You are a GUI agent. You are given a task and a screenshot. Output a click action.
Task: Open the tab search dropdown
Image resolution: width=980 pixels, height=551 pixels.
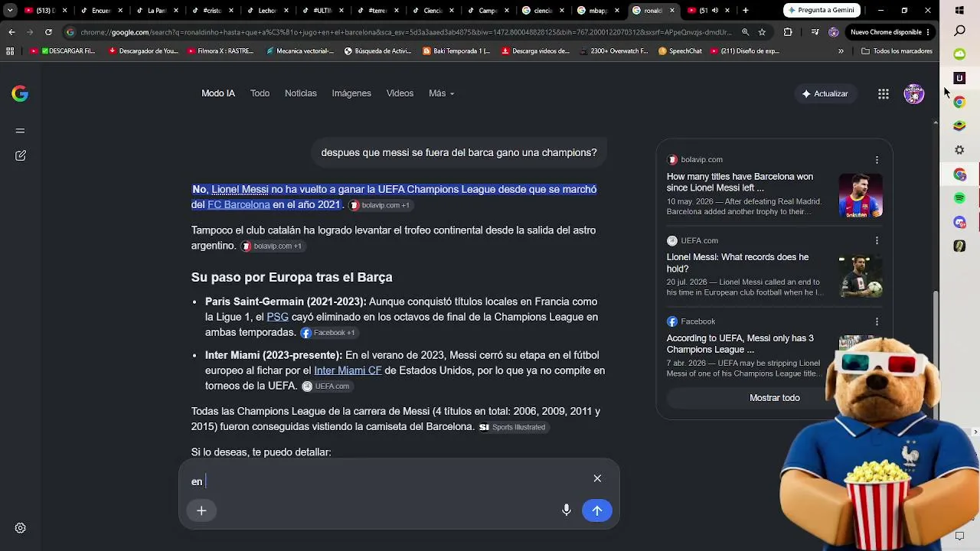tap(10, 11)
